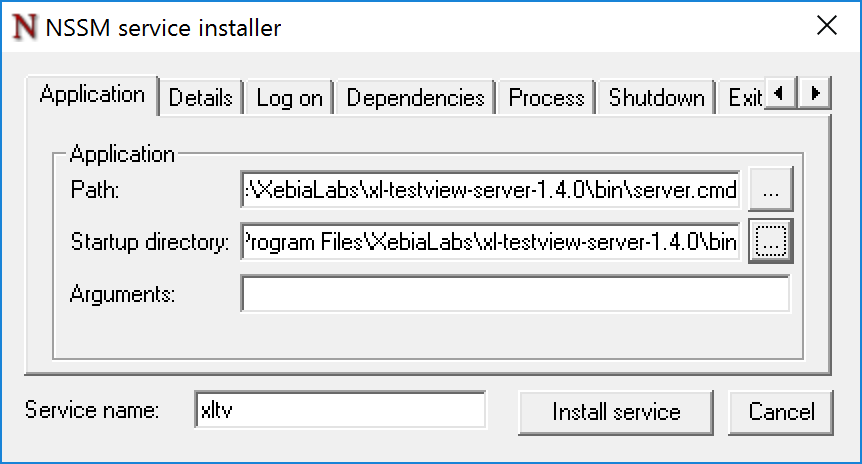
Task: Close the NSSM service installer window
Action: [827, 26]
